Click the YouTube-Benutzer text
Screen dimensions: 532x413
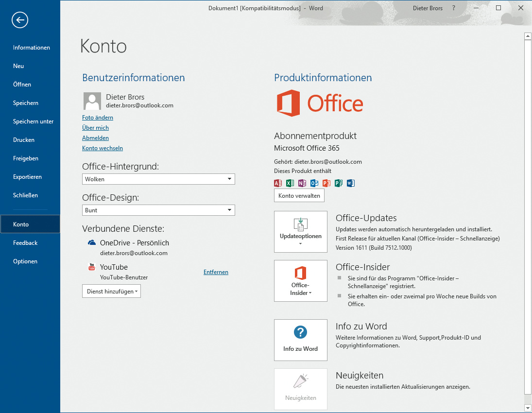pyautogui.click(x=124, y=277)
